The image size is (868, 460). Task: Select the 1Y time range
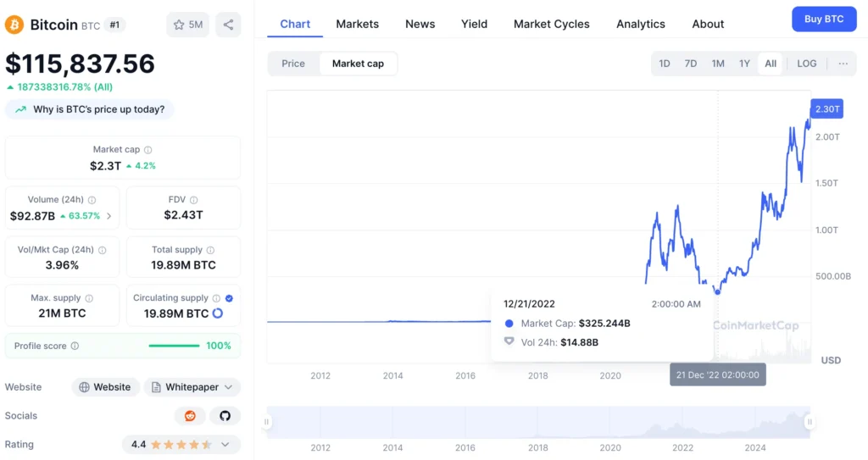744,64
